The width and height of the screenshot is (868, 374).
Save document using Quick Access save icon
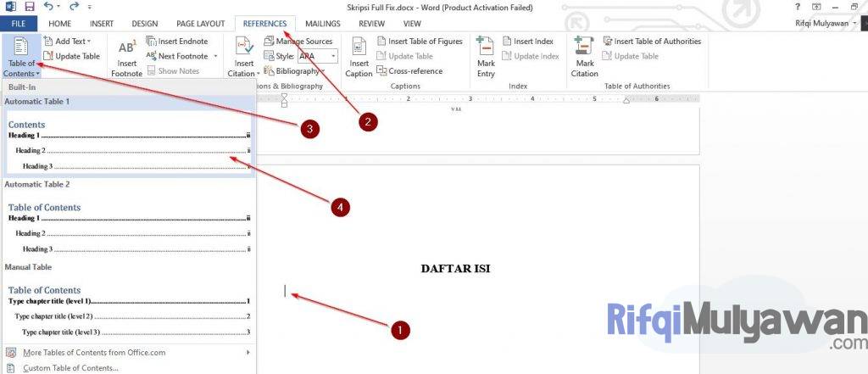click(30, 7)
